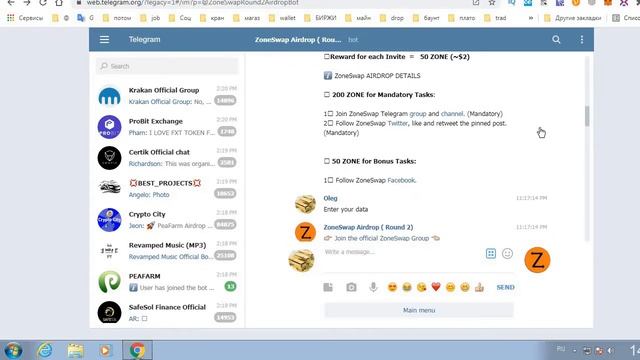Image resolution: width=640 pixels, height=360 pixels.
Task: Click the ProBit Exchange avatar
Action: [109, 127]
